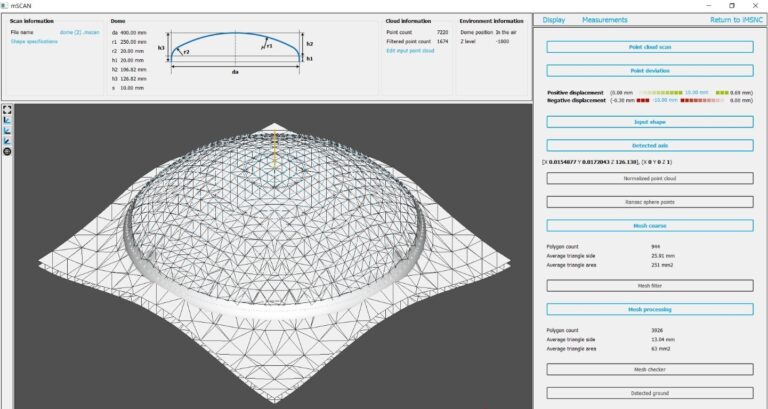The width and height of the screenshot is (768, 409).
Task: Enable the Ransac sphere points display
Action: (650, 202)
